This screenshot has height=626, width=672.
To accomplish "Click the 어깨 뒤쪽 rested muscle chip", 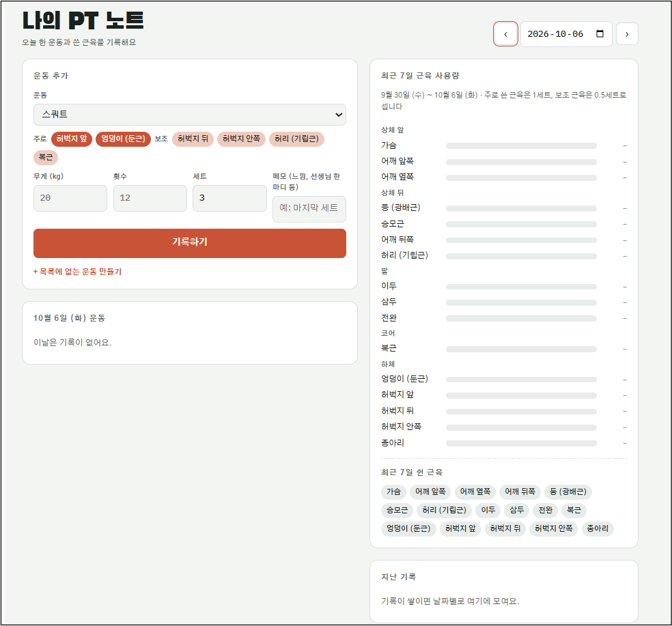I will click(x=520, y=492).
